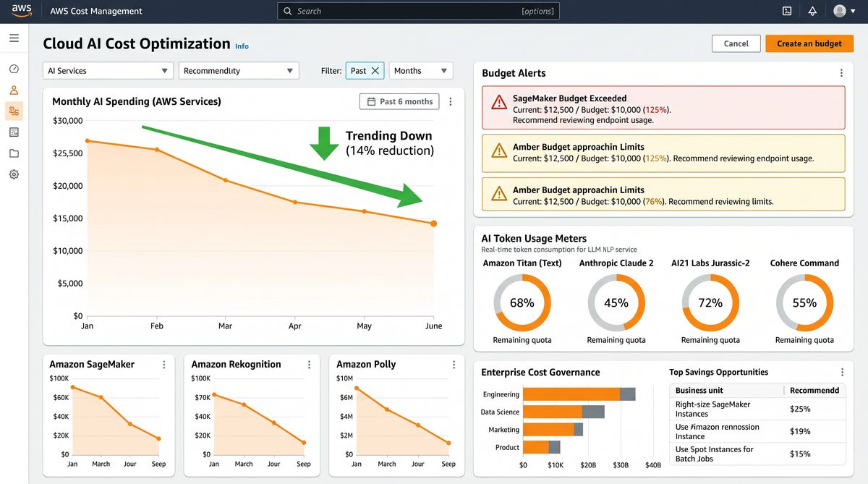Open Budget Alerts options menu
868x484 pixels.
click(x=841, y=73)
